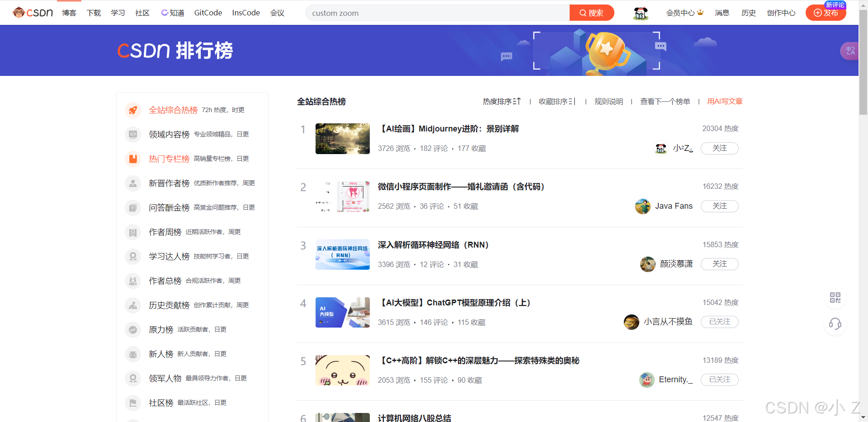The width and height of the screenshot is (868, 422).
Task: Open the customer service headset icon
Action: 835,324
